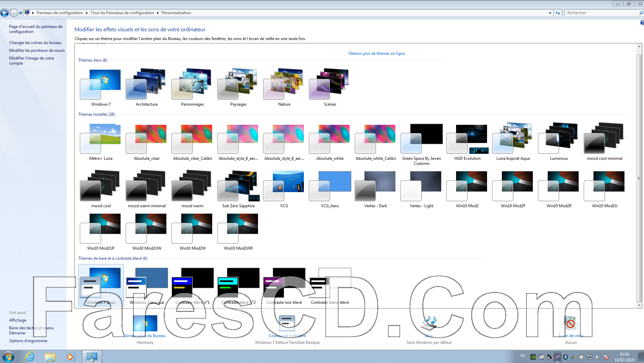Choose the mood warm theme

pos(192,189)
